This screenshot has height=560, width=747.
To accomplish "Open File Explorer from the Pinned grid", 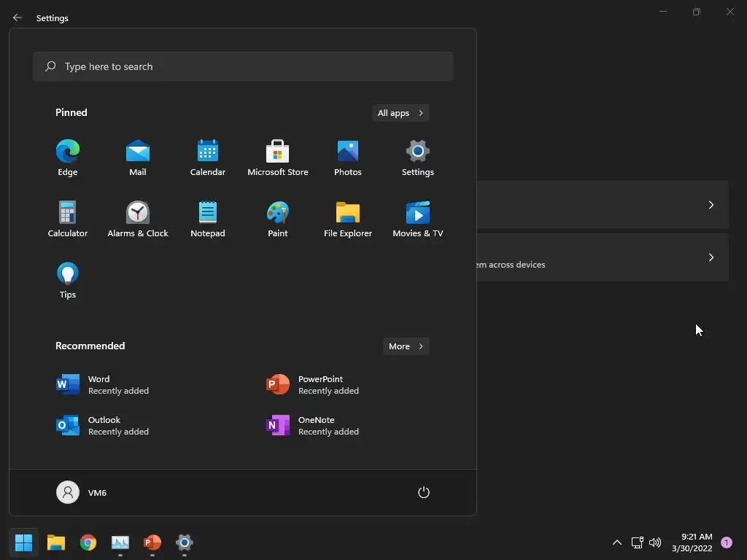I will (x=348, y=219).
